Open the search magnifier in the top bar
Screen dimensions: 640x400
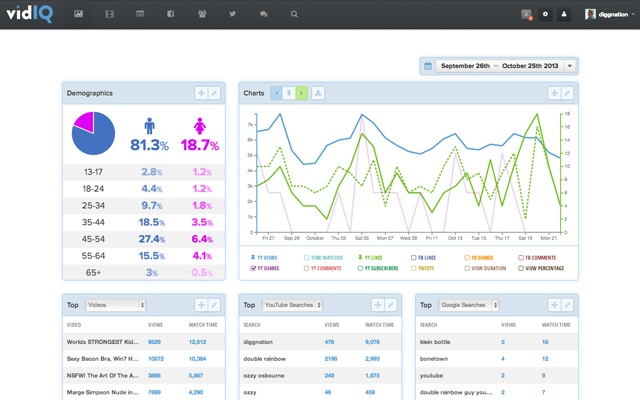[294, 14]
